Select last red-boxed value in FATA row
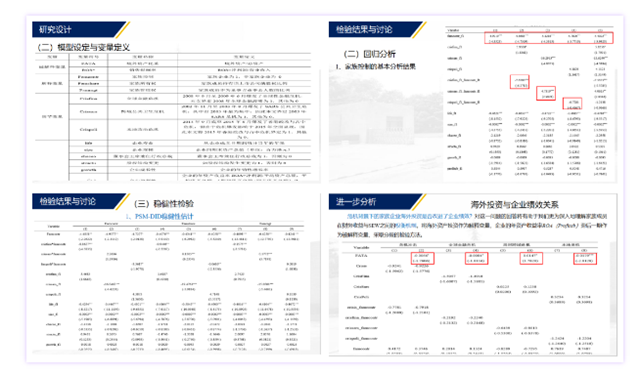 [x=585, y=258]
